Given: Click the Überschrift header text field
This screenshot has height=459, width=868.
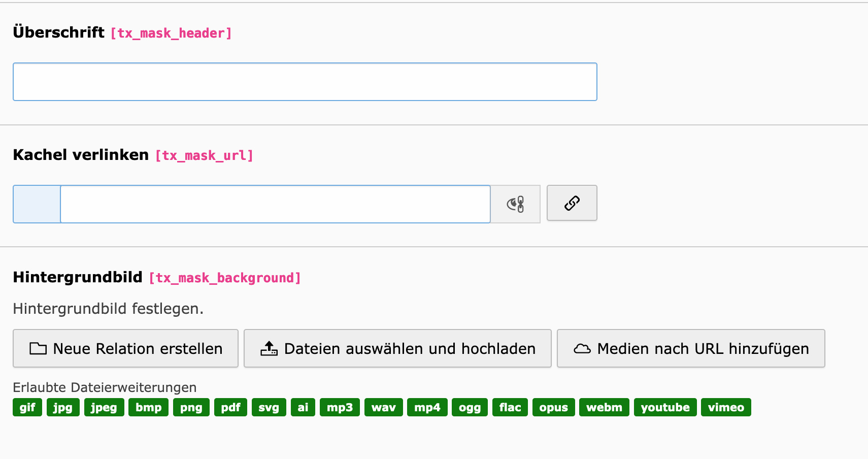Looking at the screenshot, I should click(x=305, y=82).
